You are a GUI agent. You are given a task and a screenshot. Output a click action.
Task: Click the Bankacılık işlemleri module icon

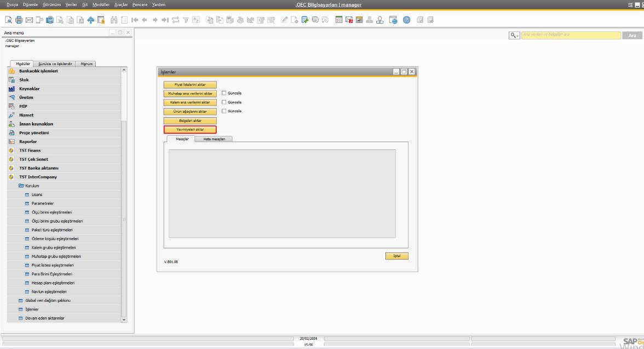pyautogui.click(x=12, y=71)
